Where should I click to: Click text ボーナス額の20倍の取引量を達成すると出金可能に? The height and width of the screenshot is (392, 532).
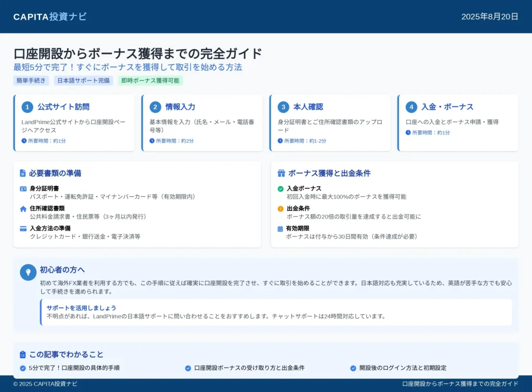click(354, 217)
